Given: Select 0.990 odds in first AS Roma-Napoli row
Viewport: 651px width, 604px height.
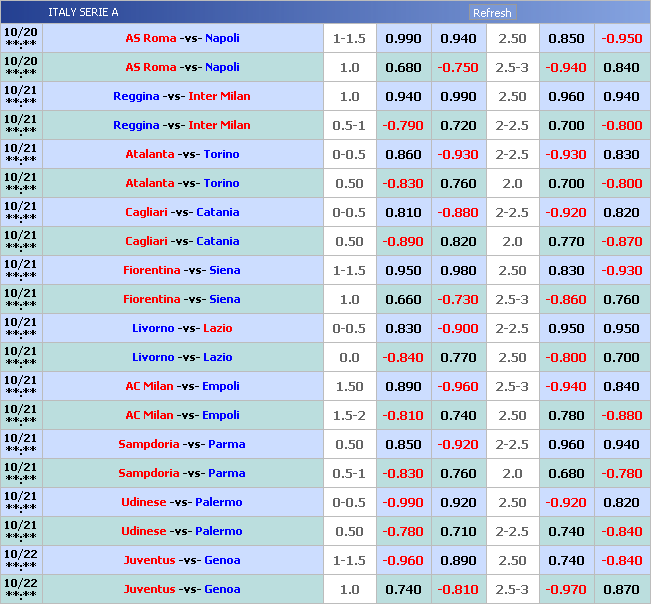Looking at the screenshot, I should (x=403, y=38).
